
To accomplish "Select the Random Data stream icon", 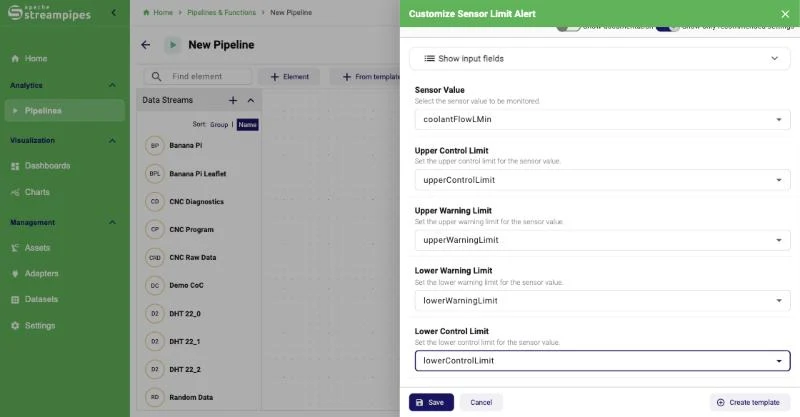I will point(155,397).
